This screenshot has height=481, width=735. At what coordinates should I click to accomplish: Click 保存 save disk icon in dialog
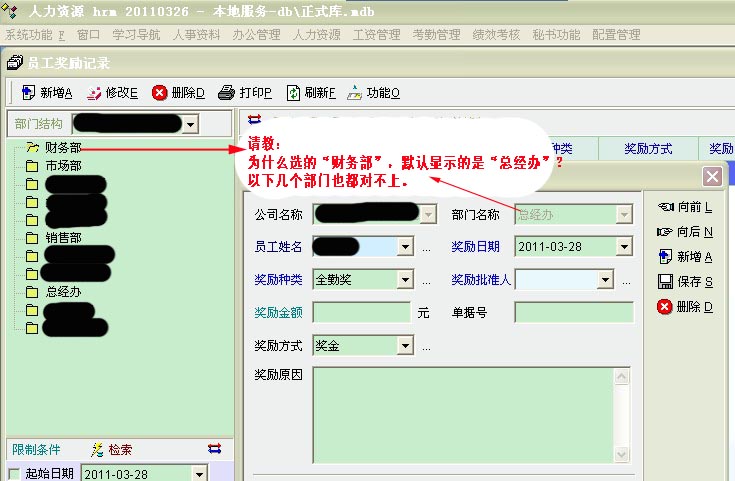coord(665,282)
